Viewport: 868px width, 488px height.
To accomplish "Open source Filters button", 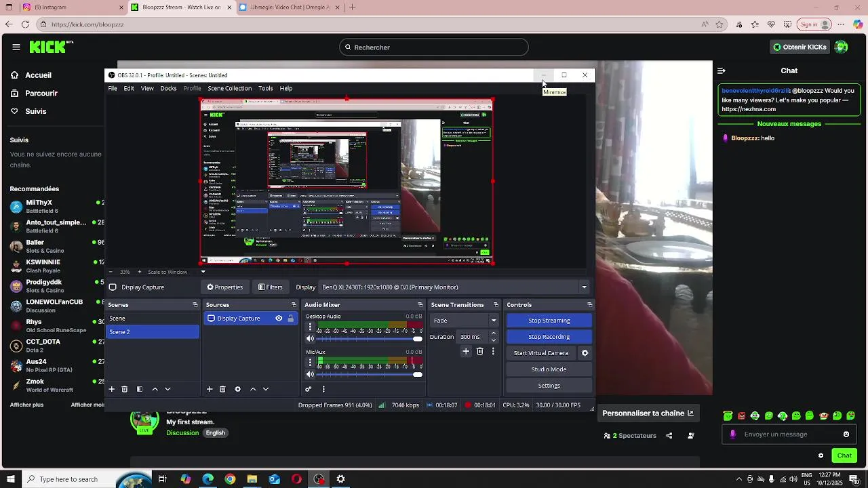I will 271,287.
